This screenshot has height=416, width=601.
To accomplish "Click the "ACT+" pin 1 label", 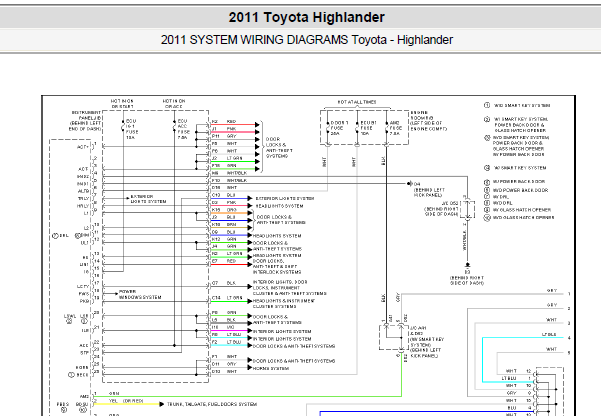I will coord(83,147).
